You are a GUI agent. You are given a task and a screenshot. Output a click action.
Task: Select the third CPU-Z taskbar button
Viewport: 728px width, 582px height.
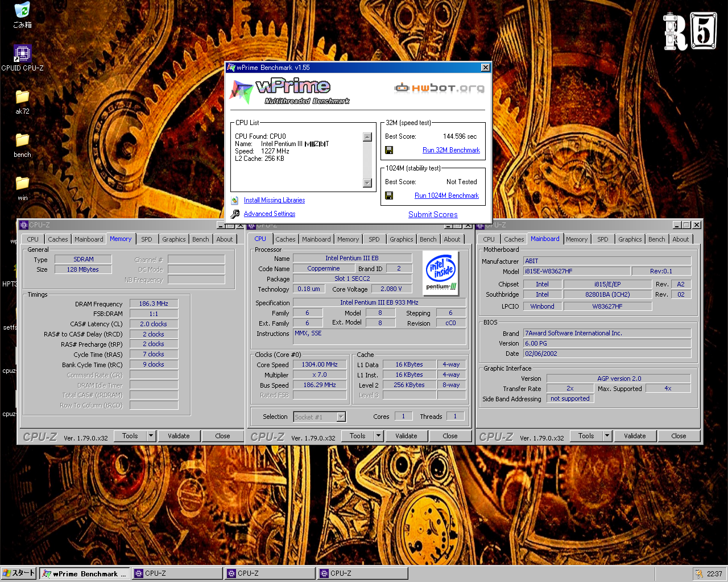363,573
